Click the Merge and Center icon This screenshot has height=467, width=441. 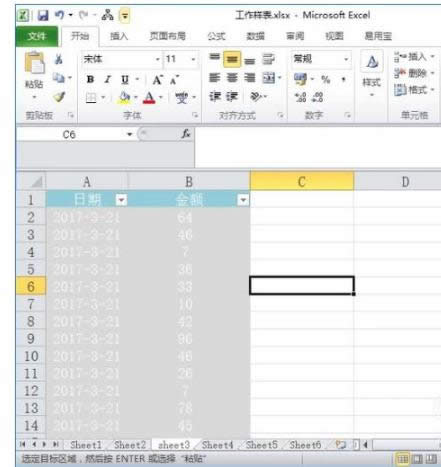point(269,78)
